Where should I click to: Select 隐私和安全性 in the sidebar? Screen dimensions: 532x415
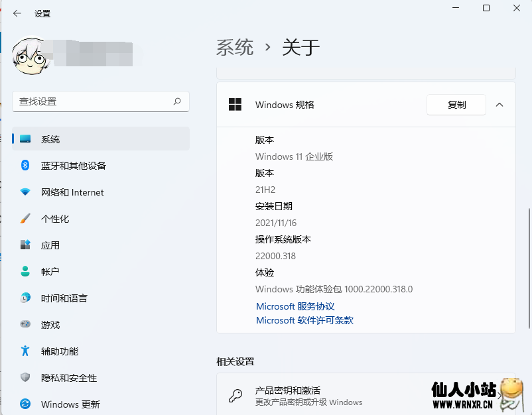point(101,377)
